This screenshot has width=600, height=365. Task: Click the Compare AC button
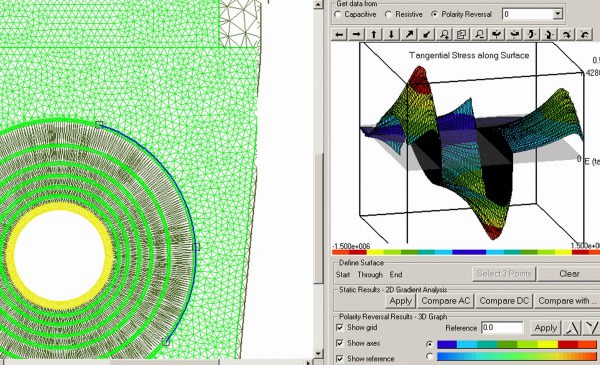click(445, 301)
